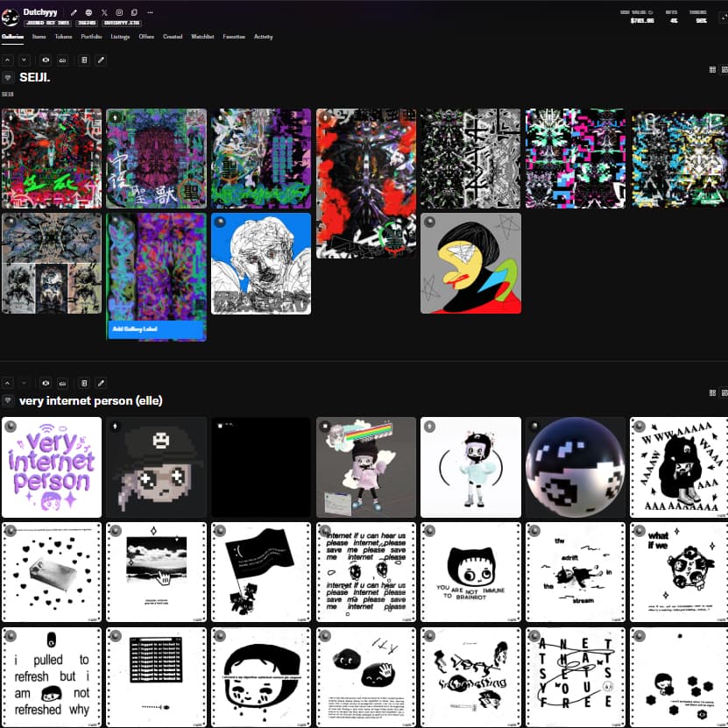This screenshot has height=728, width=728.
Task: Edit the Dutchyyy profile with pencil icon
Action: (74, 11)
